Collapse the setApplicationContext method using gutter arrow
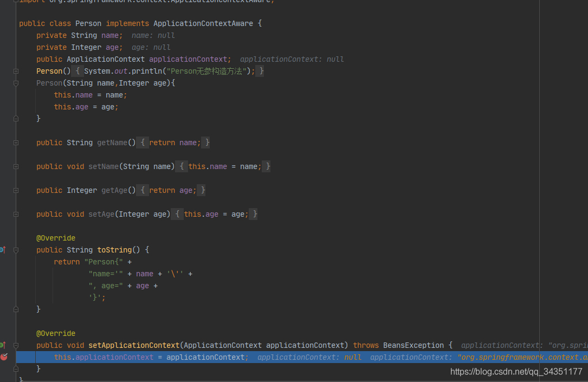The height and width of the screenshot is (382, 588). (x=16, y=345)
